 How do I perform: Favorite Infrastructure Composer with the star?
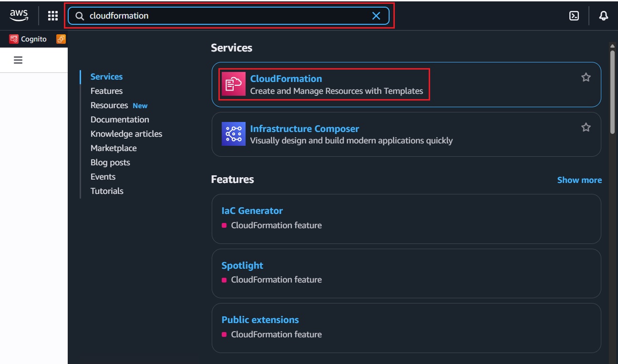click(586, 127)
